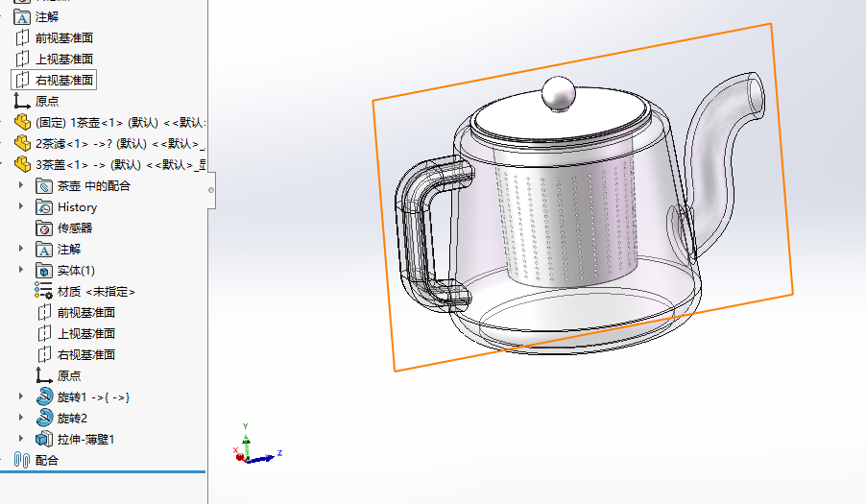The height and width of the screenshot is (504, 866).
Task: Expand the 茶壶 中的配合 node
Action: 21,185
